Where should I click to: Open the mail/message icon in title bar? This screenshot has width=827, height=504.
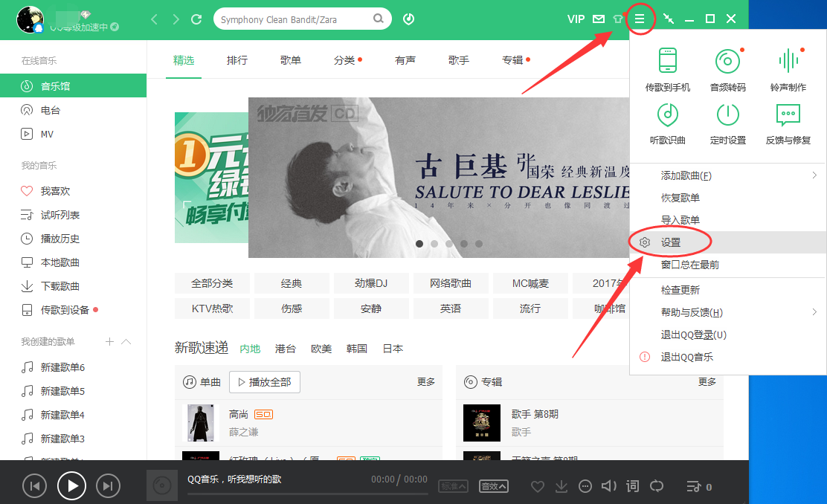[598, 19]
